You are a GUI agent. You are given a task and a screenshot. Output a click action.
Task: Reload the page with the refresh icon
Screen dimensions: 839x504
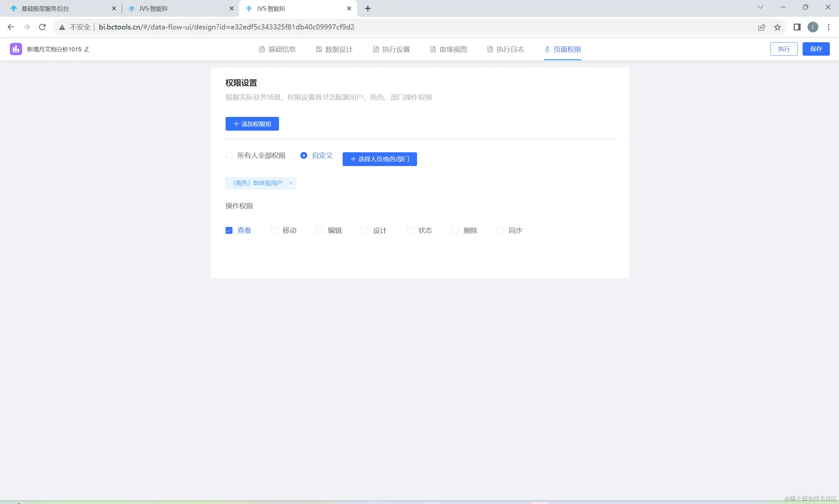[42, 27]
